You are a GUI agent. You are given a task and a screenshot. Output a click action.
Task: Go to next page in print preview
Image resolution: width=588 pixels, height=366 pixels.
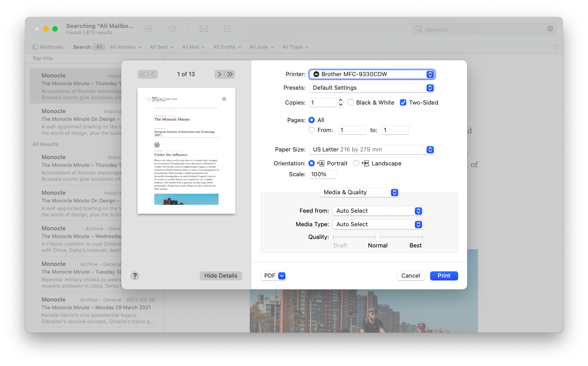click(220, 74)
